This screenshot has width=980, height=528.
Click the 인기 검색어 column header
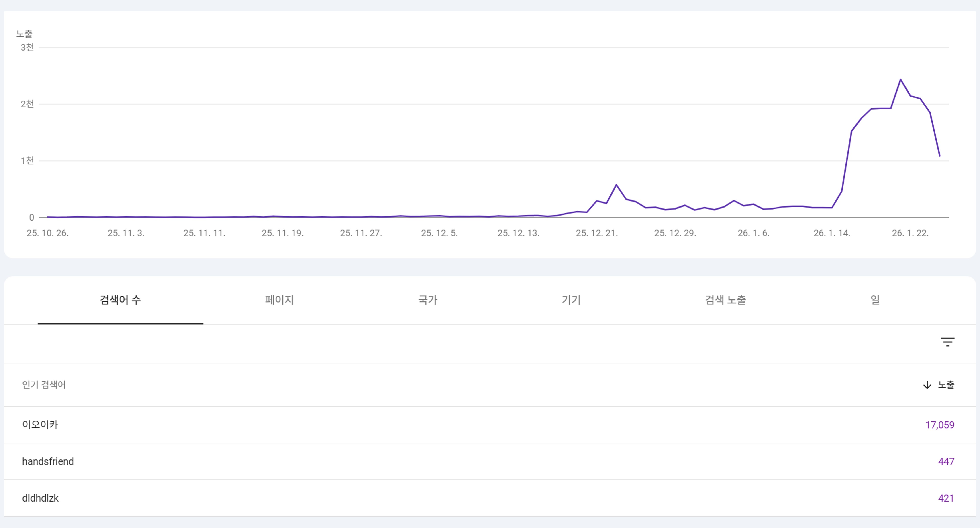[x=44, y=385]
